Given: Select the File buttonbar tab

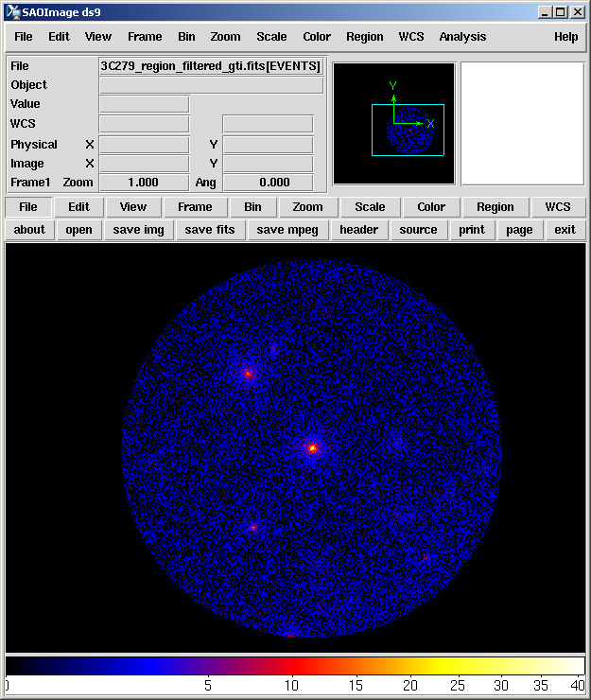Looking at the screenshot, I should (28, 207).
